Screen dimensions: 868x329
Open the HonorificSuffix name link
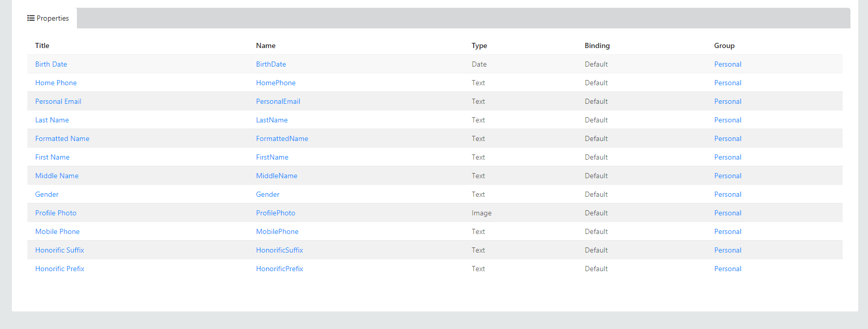279,250
